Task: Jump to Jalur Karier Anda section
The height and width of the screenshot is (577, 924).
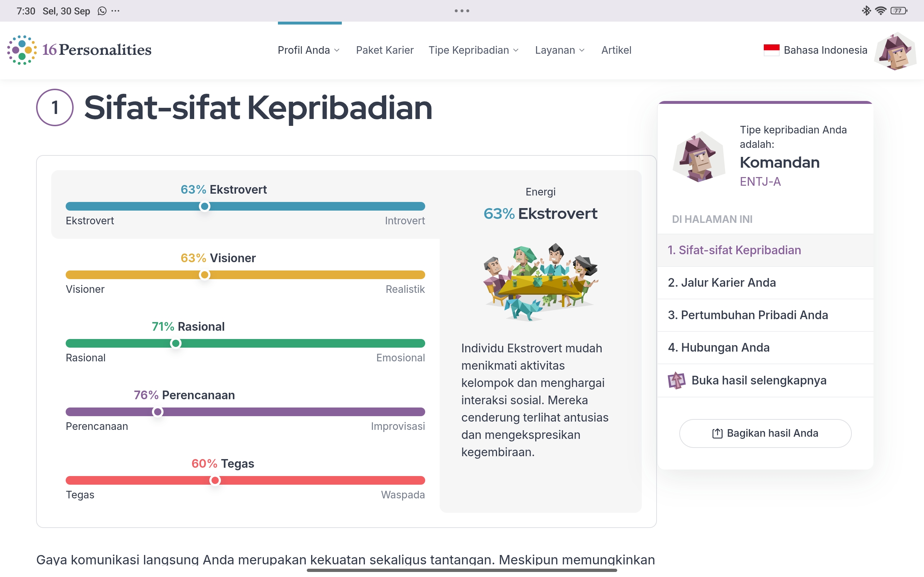Action: pos(722,282)
